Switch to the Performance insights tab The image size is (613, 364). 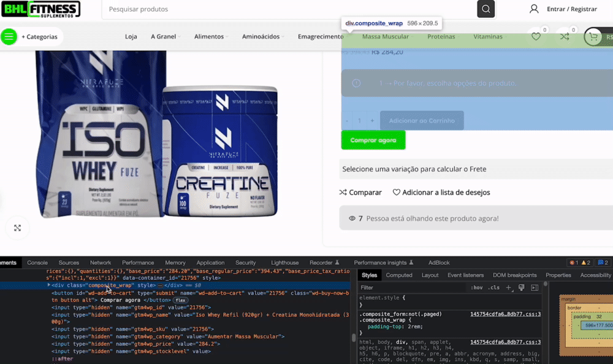384,263
